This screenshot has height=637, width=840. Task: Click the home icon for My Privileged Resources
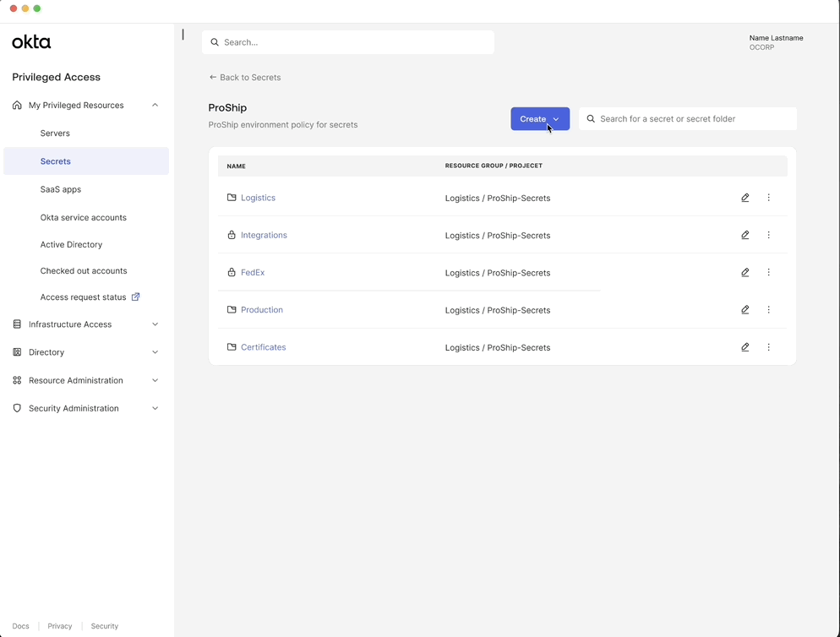17,105
